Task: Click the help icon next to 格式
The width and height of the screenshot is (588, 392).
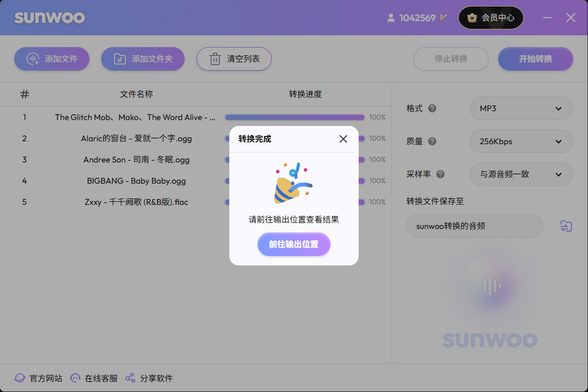Action: (x=432, y=108)
